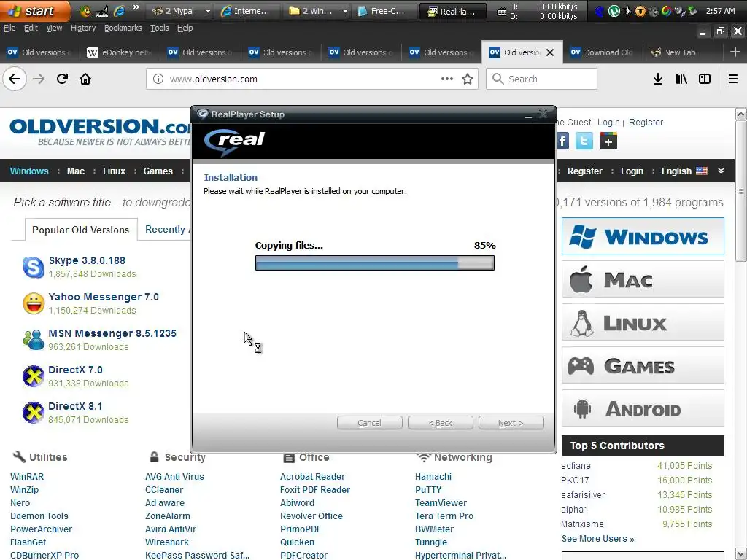Switch to the New Tab tab
This screenshot has width=747, height=560.
tap(681, 52)
